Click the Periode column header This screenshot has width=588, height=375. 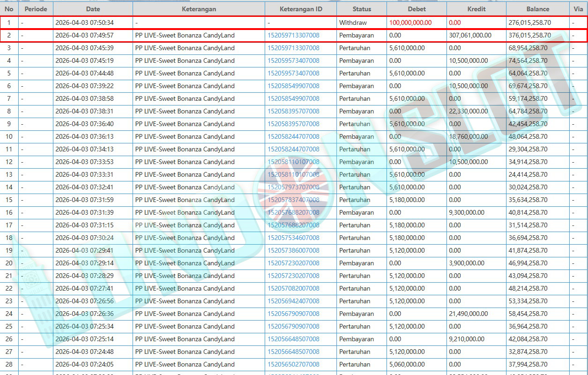pos(36,9)
